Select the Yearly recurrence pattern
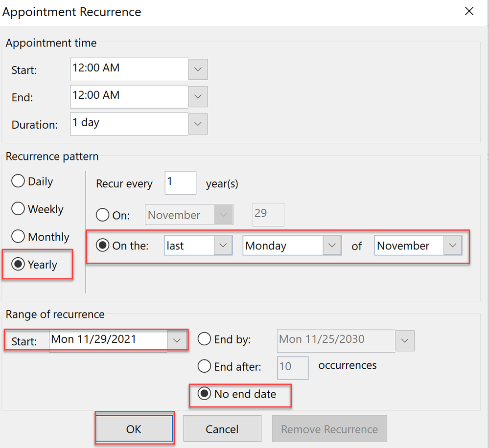Image resolution: width=489 pixels, height=448 pixels. coord(19,265)
